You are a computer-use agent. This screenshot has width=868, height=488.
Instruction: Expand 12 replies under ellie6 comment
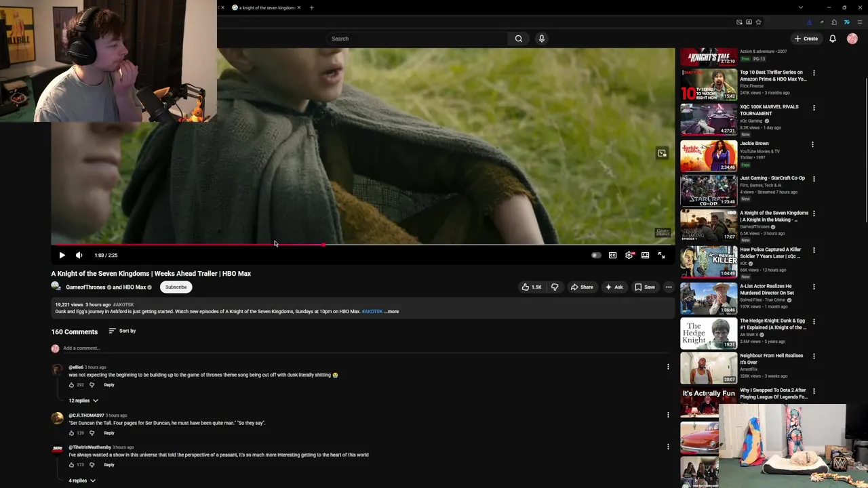pos(83,401)
